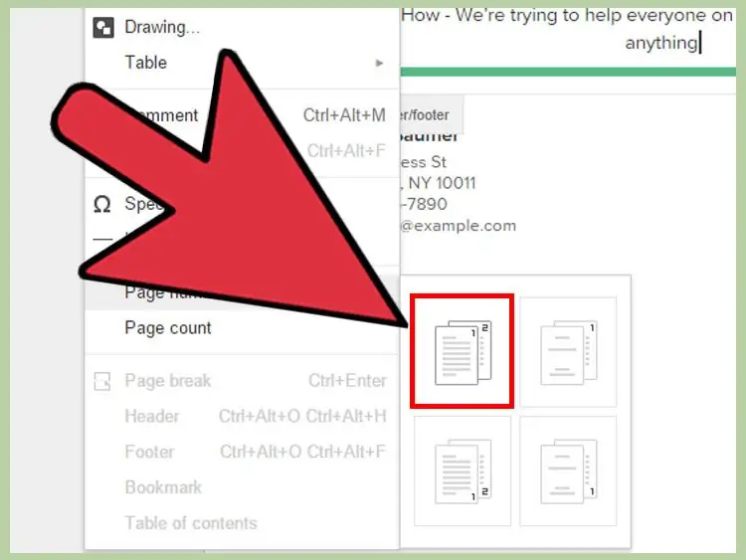Select top-right page number layout from first page

click(x=463, y=350)
